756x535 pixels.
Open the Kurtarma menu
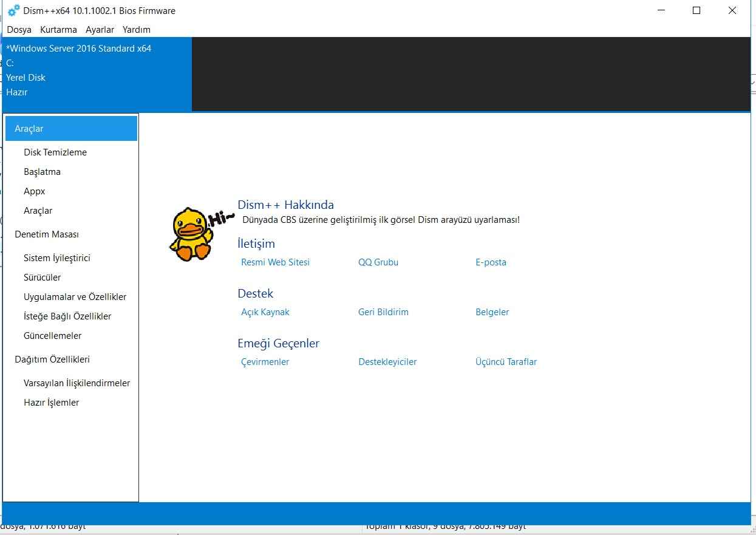(58, 30)
